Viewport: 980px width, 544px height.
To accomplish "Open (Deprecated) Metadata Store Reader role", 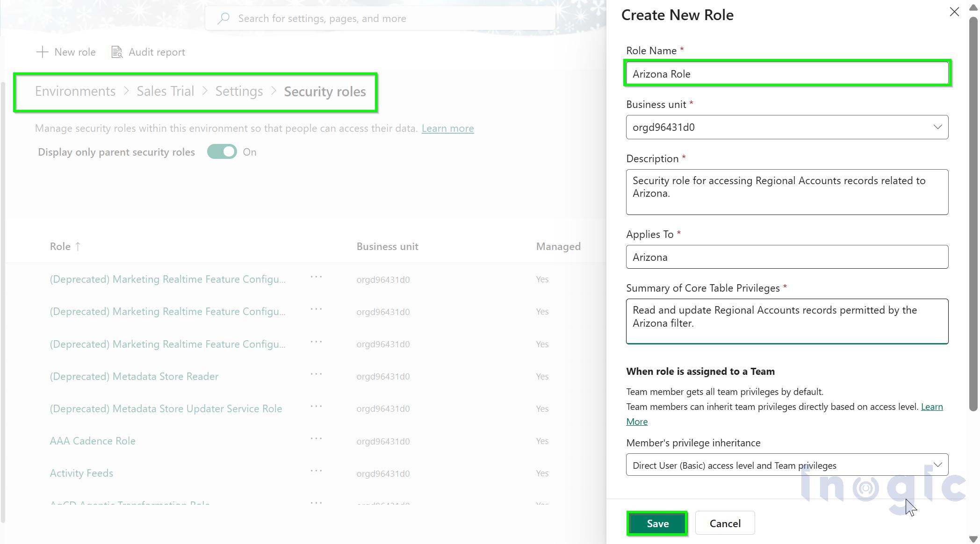I will (134, 377).
